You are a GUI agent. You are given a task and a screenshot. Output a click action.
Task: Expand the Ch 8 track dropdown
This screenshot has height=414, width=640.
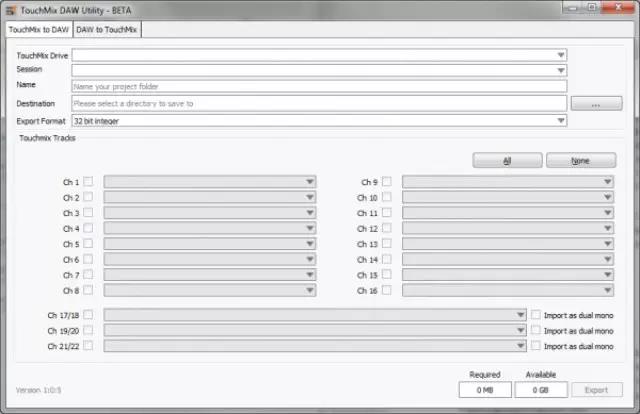click(x=210, y=290)
